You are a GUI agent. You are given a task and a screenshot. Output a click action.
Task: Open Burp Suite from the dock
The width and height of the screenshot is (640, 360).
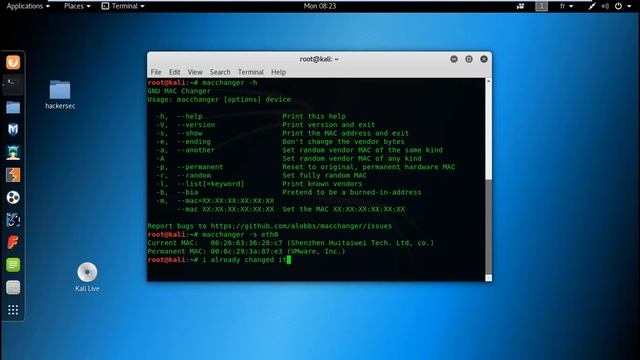pyautogui.click(x=13, y=175)
